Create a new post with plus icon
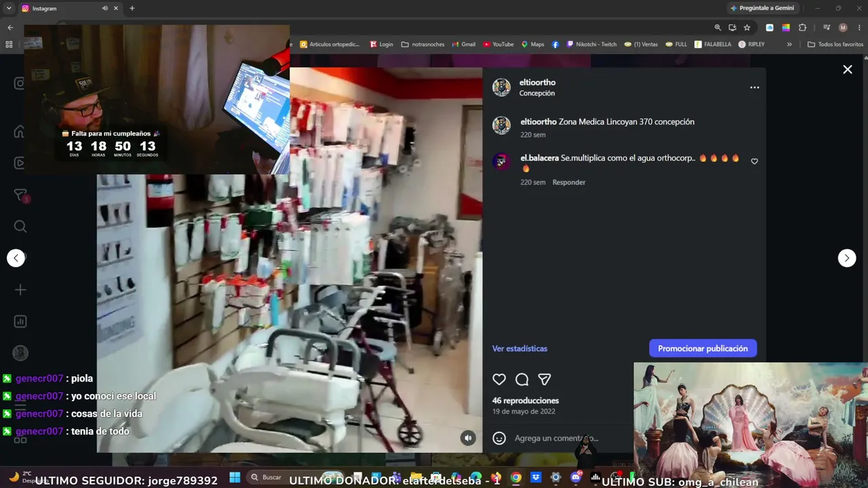The width and height of the screenshot is (868, 488). (20, 290)
